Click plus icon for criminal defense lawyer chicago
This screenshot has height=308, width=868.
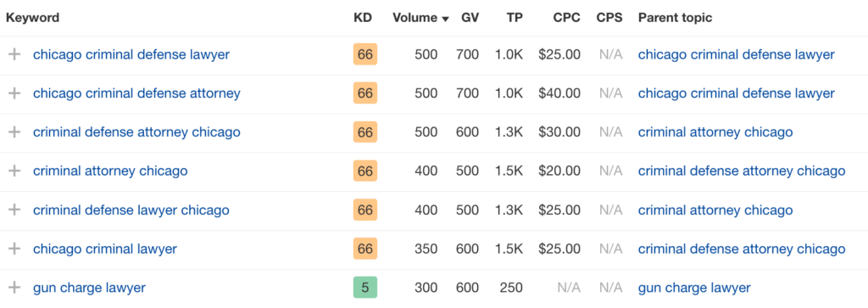(x=14, y=210)
